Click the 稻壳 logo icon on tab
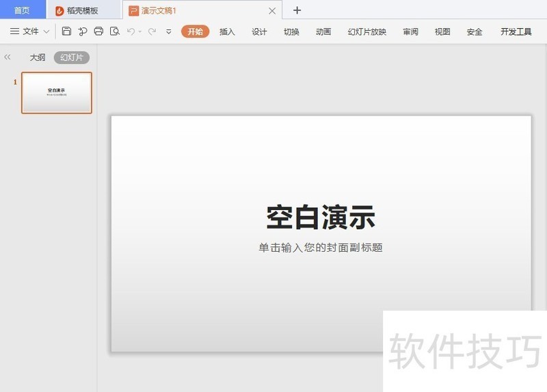This screenshot has width=547, height=392. [x=59, y=11]
